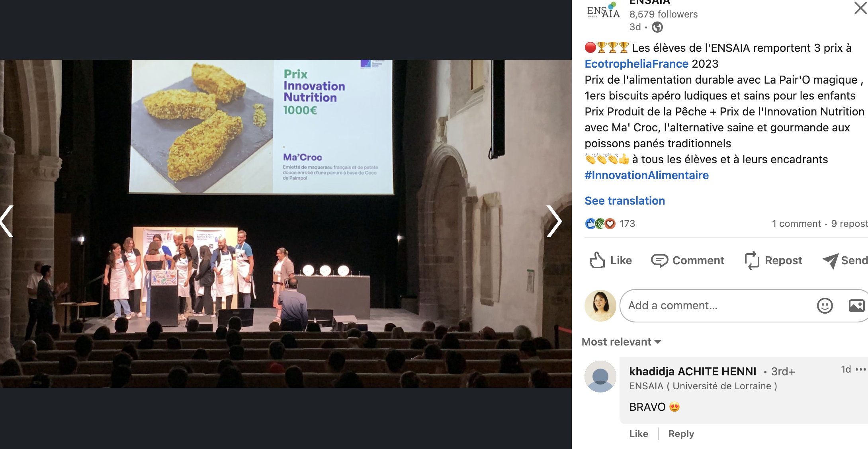Open khadidja ACHITE HENNI's profile name
Screen dimensions: 868x449
(692, 371)
